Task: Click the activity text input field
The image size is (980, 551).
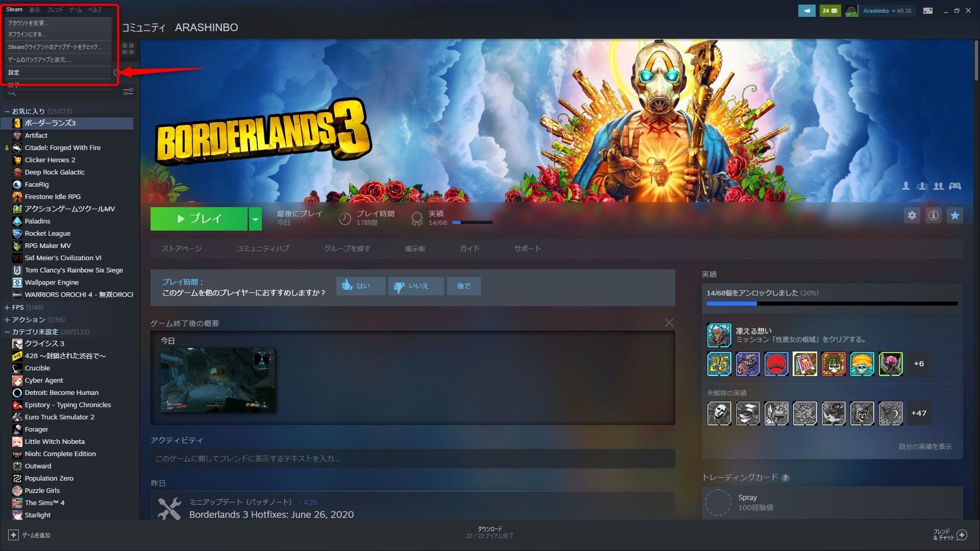Action: pyautogui.click(x=412, y=459)
